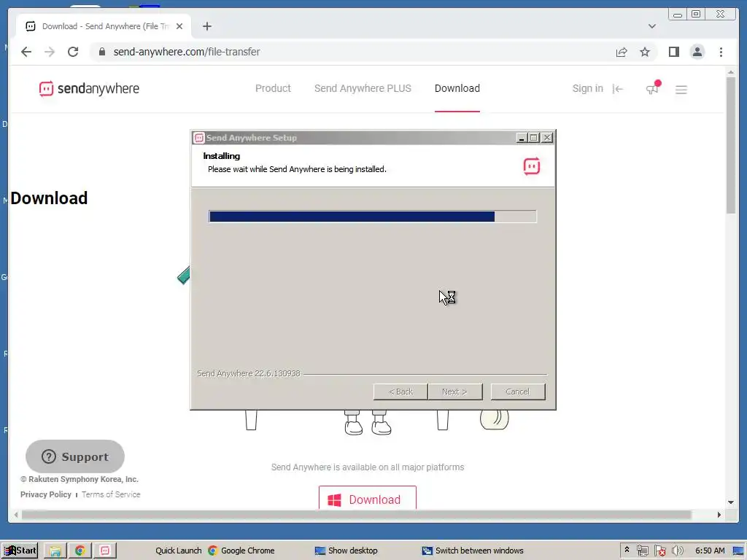Click the browser forward arrow
The width and height of the screenshot is (747, 560).
50,52
